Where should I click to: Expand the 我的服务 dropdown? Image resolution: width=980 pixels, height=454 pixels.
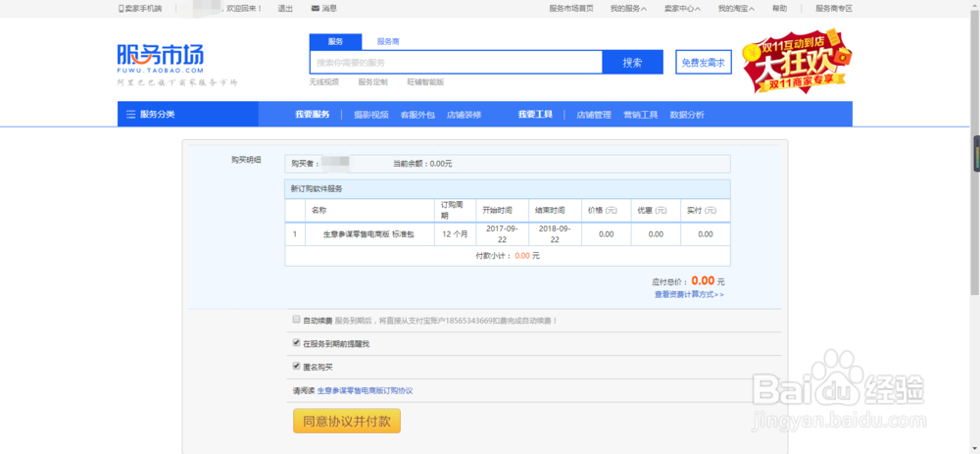pyautogui.click(x=628, y=9)
